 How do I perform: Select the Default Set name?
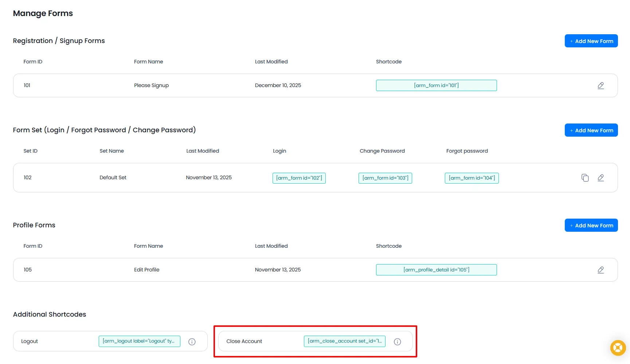click(x=113, y=178)
